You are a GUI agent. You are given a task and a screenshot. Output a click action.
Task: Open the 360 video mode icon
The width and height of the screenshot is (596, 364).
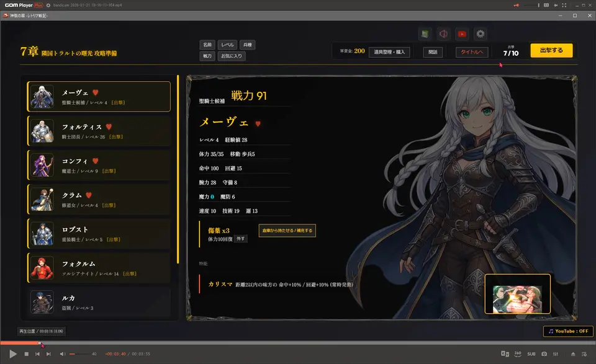click(517, 353)
